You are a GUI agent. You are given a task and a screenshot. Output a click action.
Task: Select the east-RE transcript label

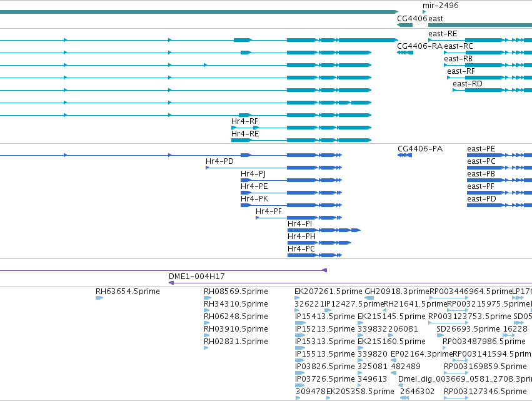click(443, 34)
